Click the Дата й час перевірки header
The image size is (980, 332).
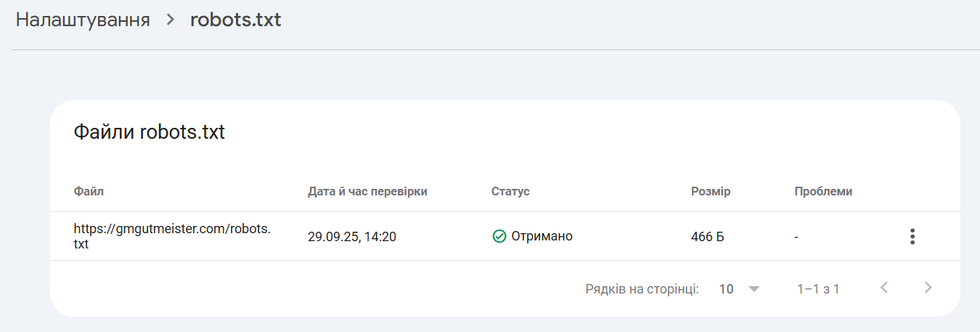pos(367,192)
